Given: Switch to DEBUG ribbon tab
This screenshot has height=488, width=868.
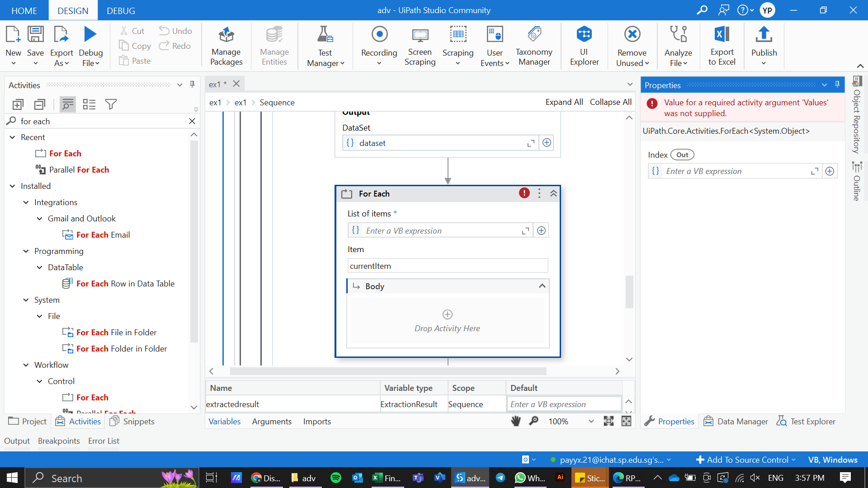Looking at the screenshot, I should [121, 10].
